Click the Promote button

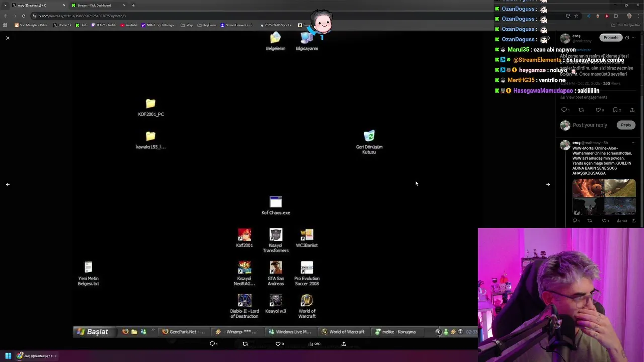coord(611,37)
